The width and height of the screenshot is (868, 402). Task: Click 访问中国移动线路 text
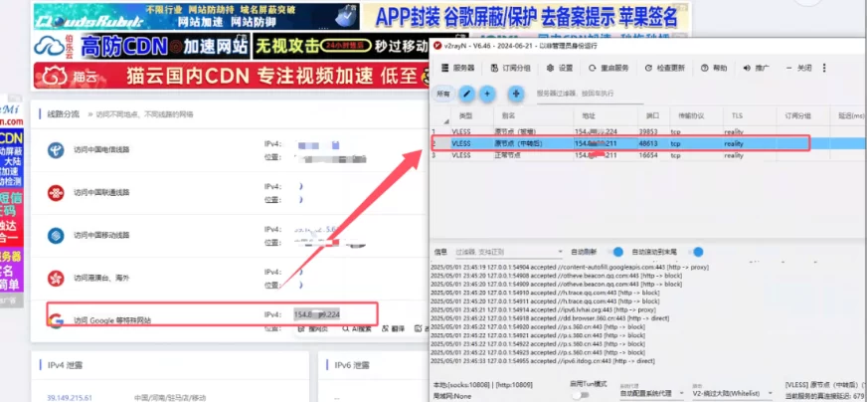pos(101,236)
